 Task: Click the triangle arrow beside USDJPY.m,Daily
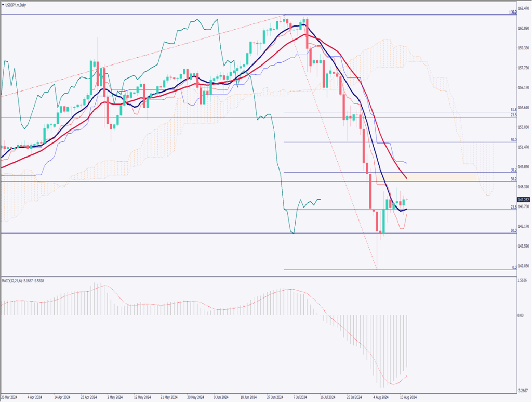pos(3,4)
